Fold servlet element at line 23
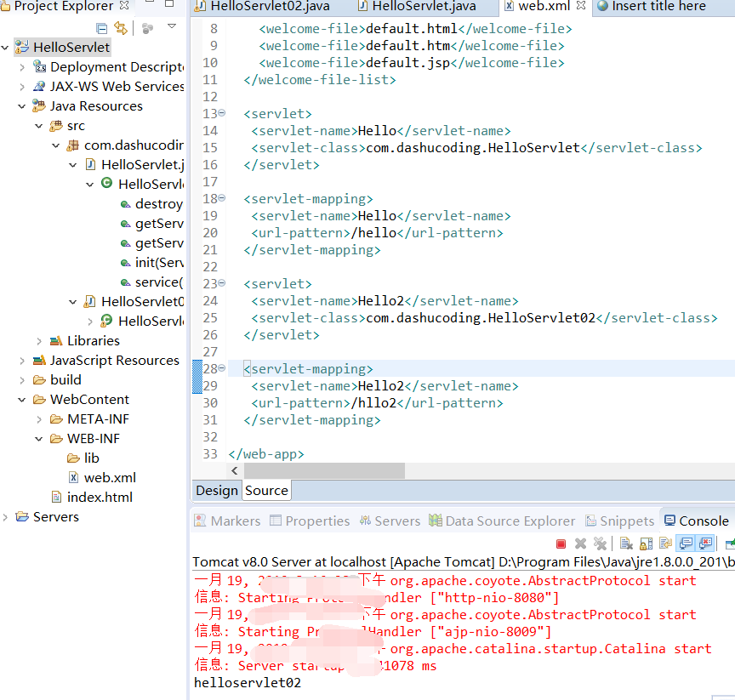The height and width of the screenshot is (700, 735). [222, 283]
